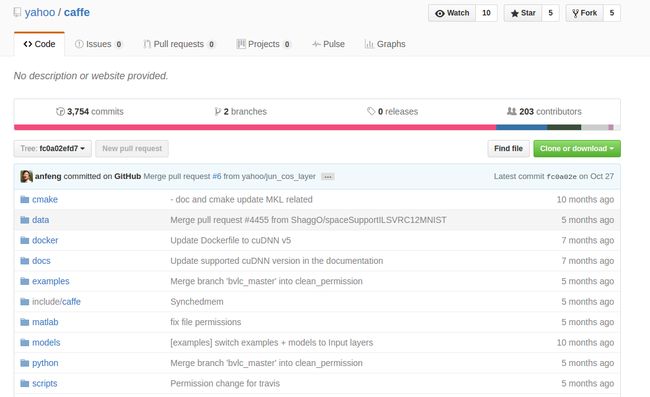The image size is (650, 397).
Task: View the 3,754 commits
Action: pos(90,111)
